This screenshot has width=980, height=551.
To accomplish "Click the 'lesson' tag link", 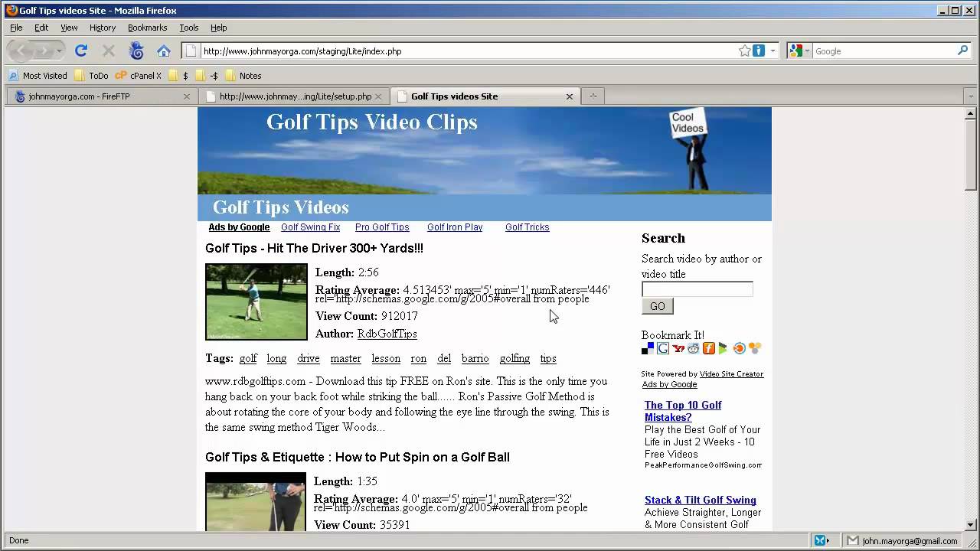I will [x=386, y=358].
